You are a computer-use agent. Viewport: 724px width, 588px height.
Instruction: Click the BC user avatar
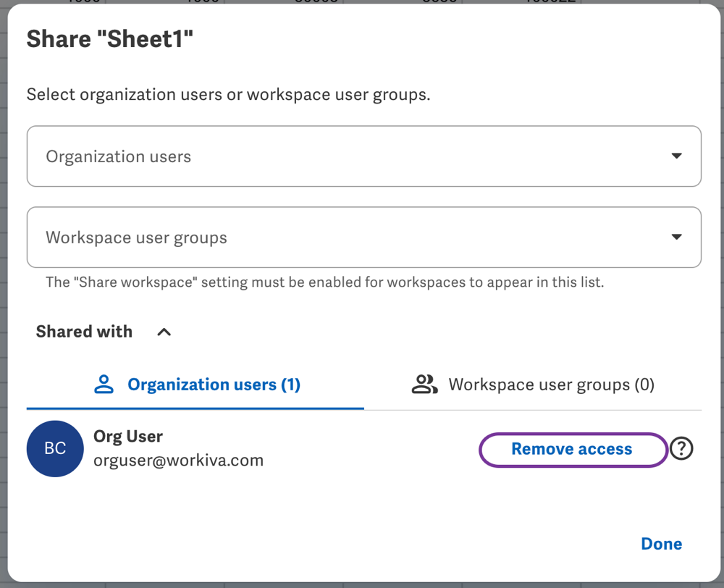pos(55,449)
